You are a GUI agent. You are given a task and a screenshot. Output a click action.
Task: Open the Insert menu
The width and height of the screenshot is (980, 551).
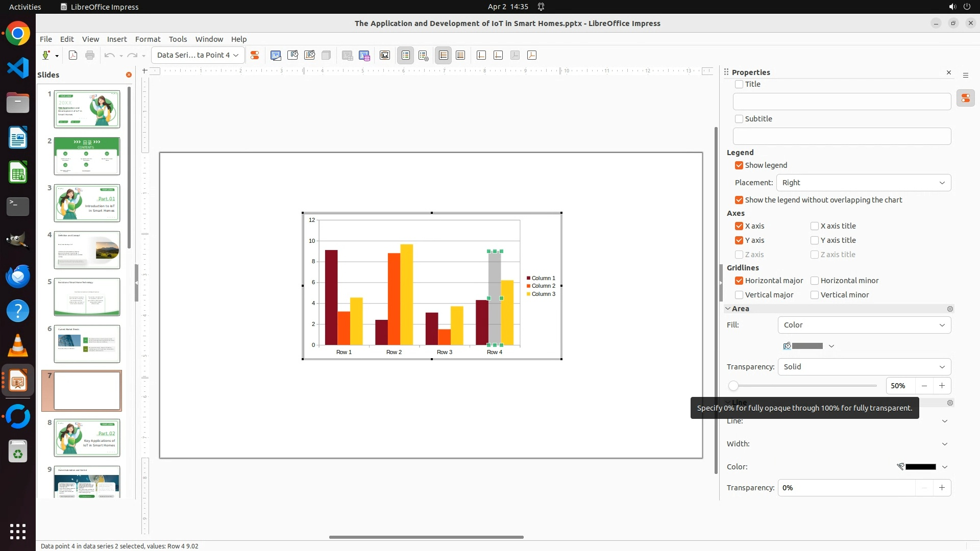click(x=116, y=39)
